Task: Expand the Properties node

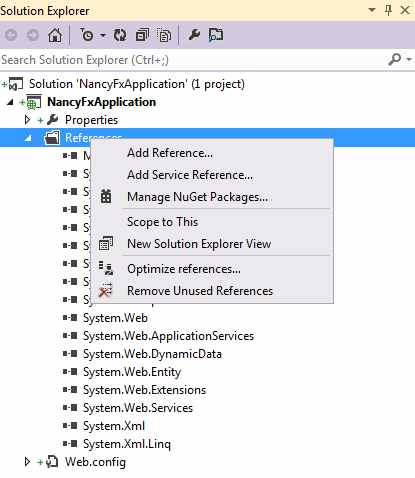Action: 28,120
